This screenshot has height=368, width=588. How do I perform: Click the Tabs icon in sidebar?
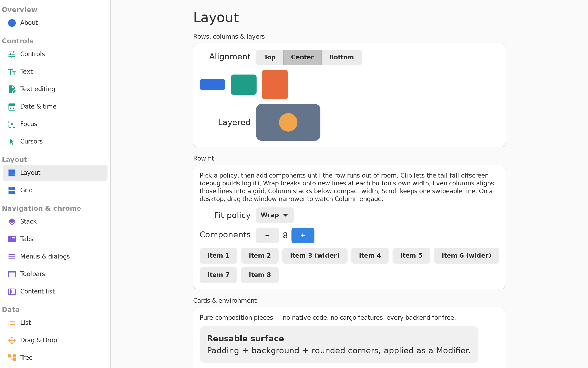tap(12, 239)
